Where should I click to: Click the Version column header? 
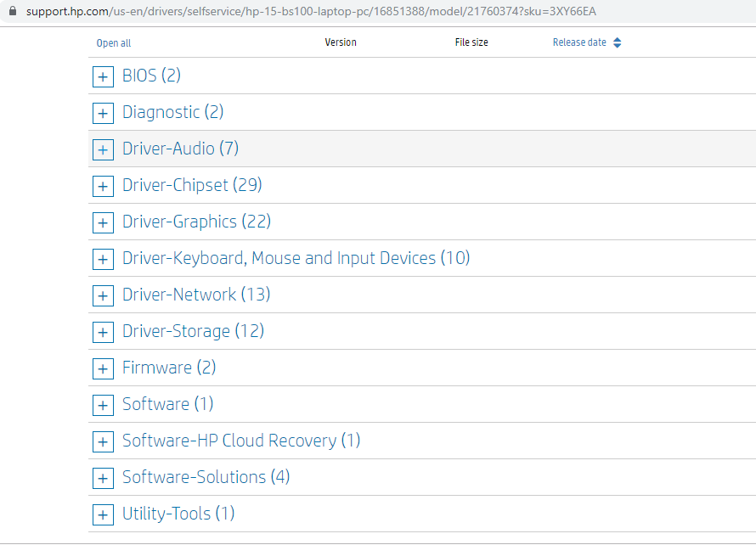tap(341, 42)
